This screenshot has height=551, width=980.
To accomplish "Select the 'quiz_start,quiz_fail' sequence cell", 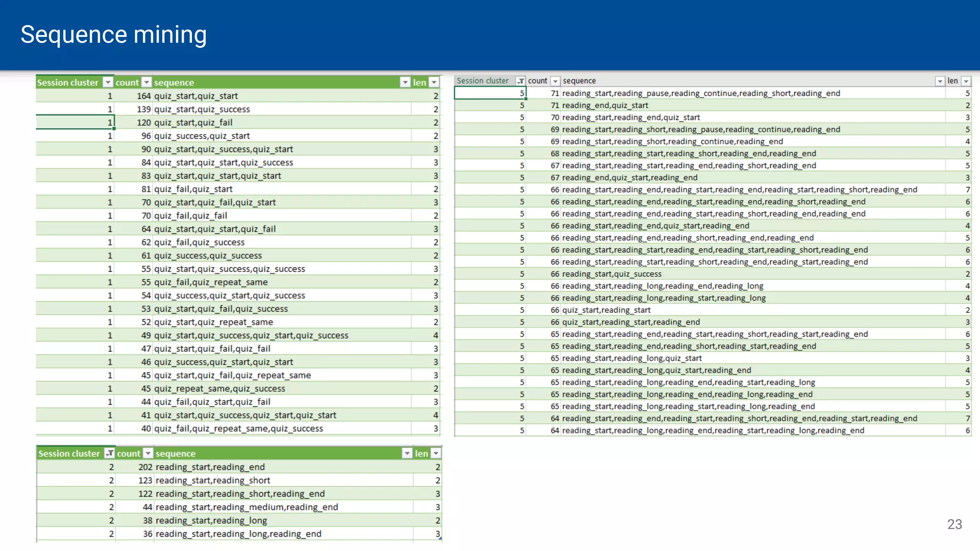I will (x=282, y=122).
